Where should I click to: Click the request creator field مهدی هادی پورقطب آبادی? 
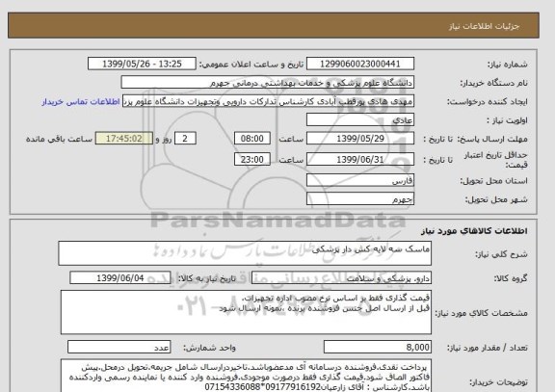[268, 101]
